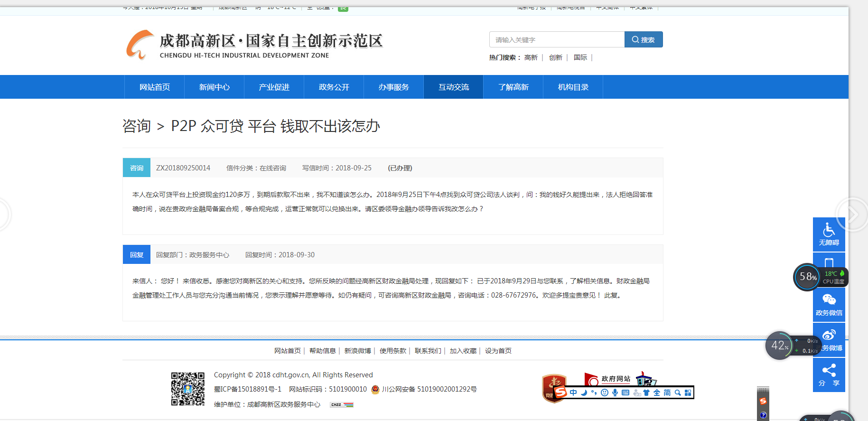Viewport: 868px width, 421px height.
Task: Focus the 请输入关键字 search field
Action: (556, 40)
